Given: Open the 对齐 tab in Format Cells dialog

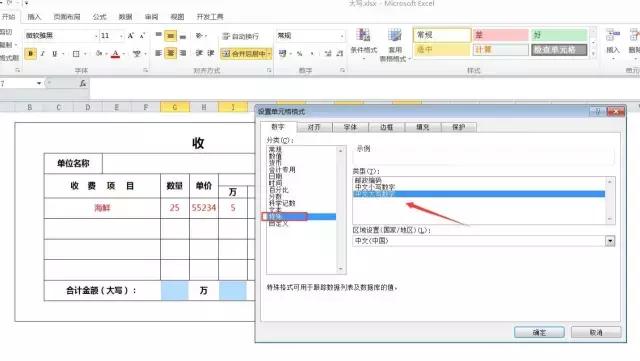Looking at the screenshot, I should pyautogui.click(x=314, y=127).
